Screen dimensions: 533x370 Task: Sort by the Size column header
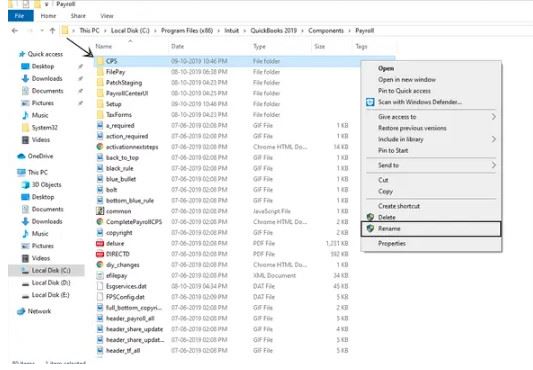(320, 47)
